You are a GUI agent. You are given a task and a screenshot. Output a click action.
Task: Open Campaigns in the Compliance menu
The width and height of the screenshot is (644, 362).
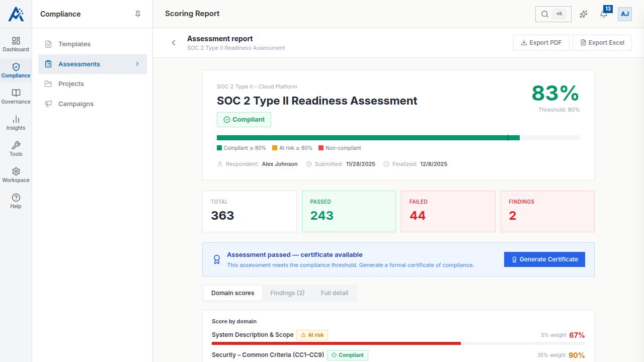(93, 104)
